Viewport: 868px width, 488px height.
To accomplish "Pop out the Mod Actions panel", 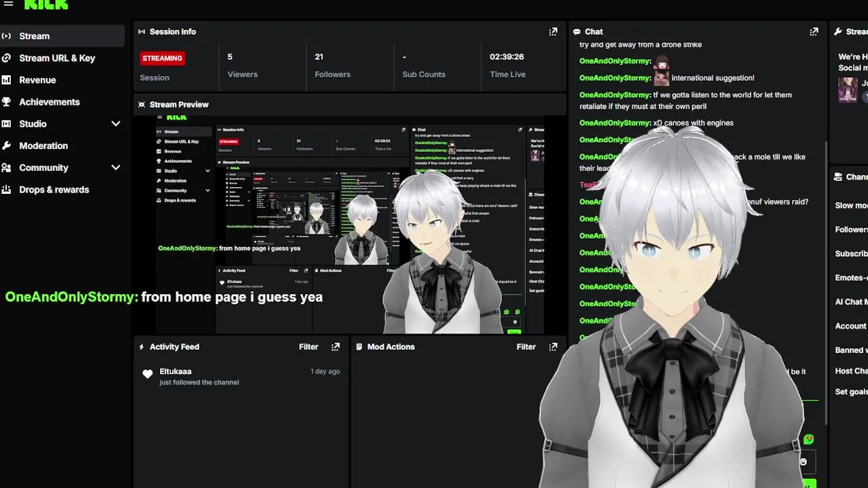I will tap(553, 347).
